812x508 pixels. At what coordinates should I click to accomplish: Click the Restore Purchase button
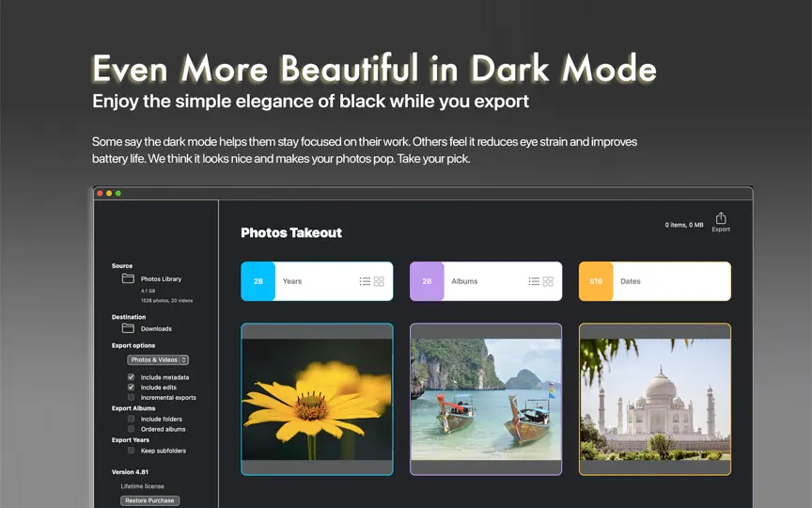tap(150, 500)
